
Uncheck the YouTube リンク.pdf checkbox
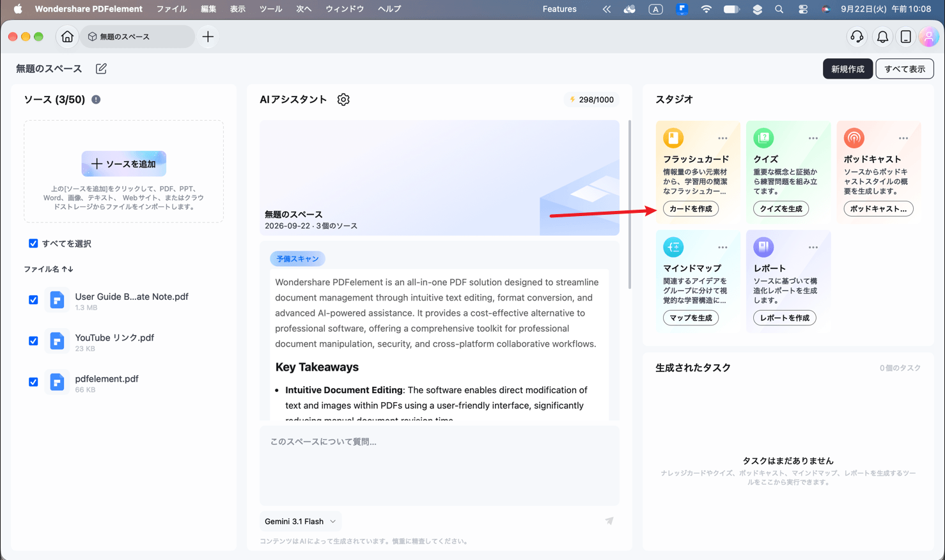[x=33, y=341]
